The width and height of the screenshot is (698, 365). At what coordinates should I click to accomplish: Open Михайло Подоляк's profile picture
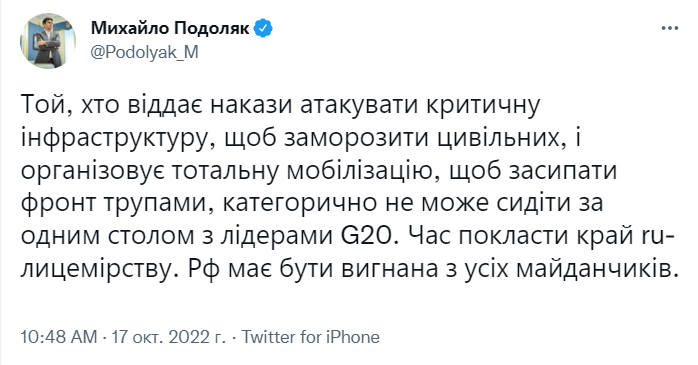48,41
